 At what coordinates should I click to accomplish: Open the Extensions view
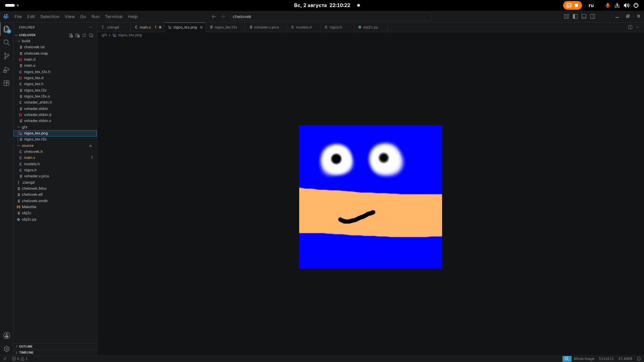pyautogui.click(x=6, y=83)
